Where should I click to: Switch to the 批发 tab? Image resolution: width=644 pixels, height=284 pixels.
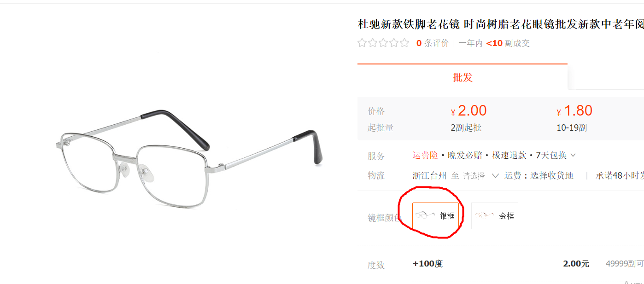[463, 77]
